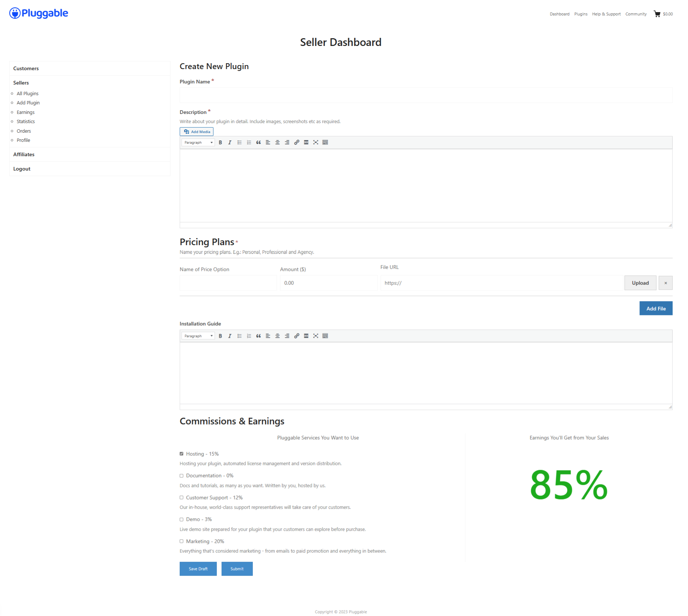688x616 pixels.
Task: Enable the Customer Support - 12% service
Action: [182, 497]
